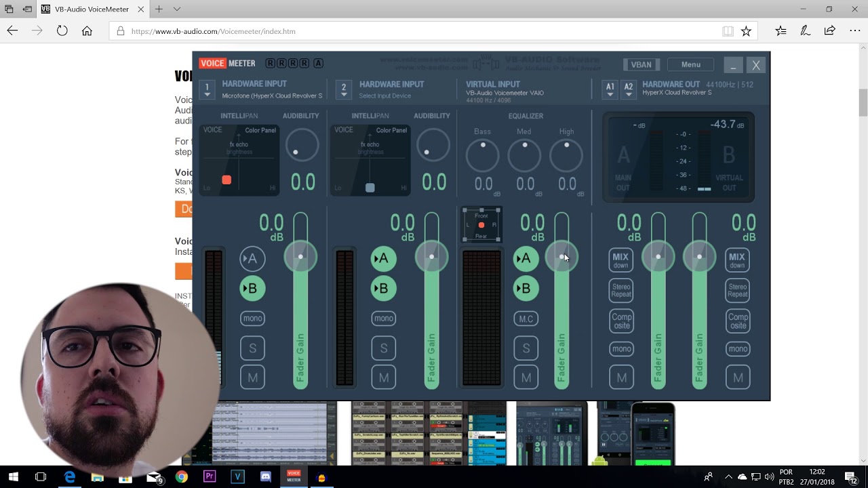Screen dimensions: 868x488
Task: Click hardware input 1 Fader Gain handle
Action: (300, 257)
